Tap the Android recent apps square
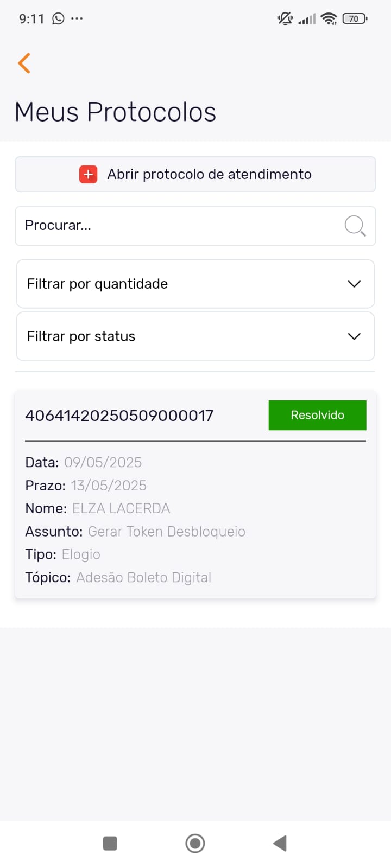The width and height of the screenshot is (391, 868). [x=110, y=843]
